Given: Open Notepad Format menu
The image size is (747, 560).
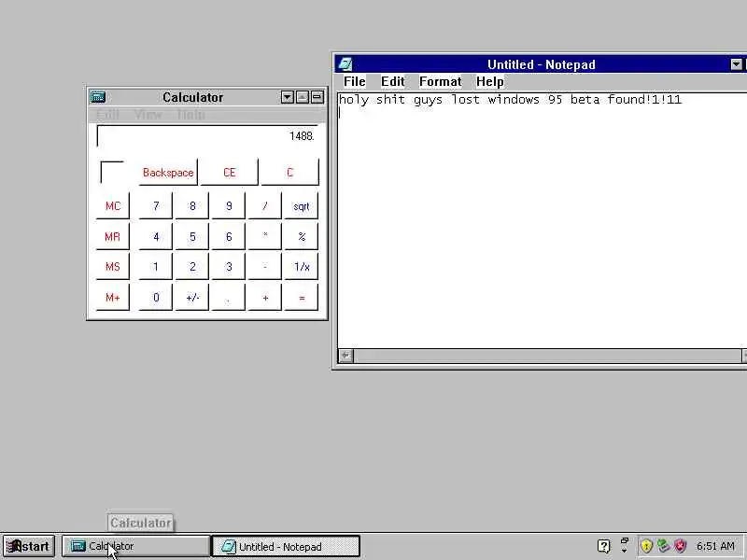Looking at the screenshot, I should [x=440, y=81].
